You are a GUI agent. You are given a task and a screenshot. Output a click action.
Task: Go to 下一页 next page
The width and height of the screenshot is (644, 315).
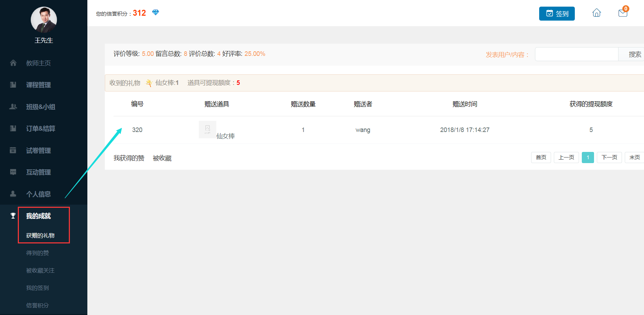tap(609, 157)
